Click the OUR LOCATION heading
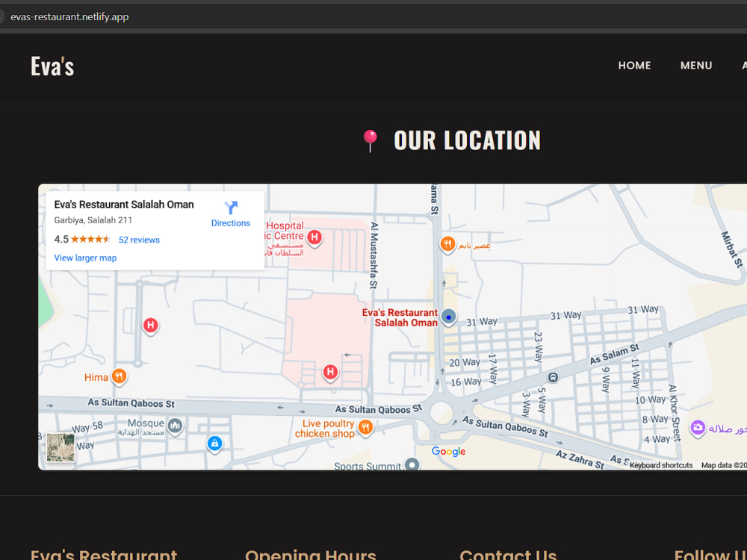This screenshot has width=747, height=560. [467, 140]
